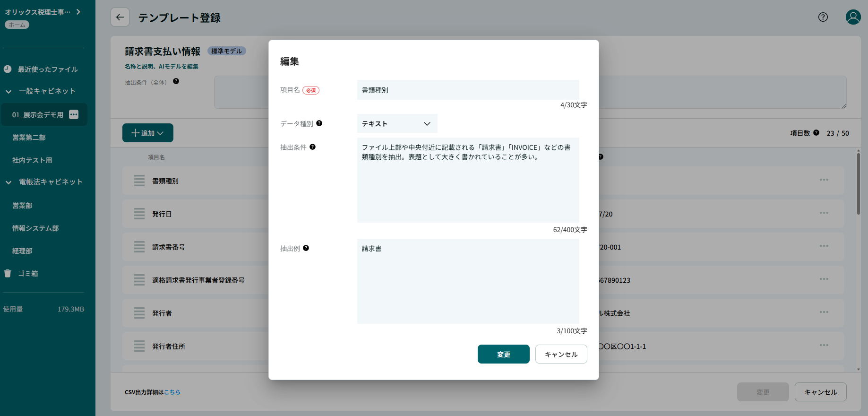Open the ellipsis menu for 書類種別 row

824,180
